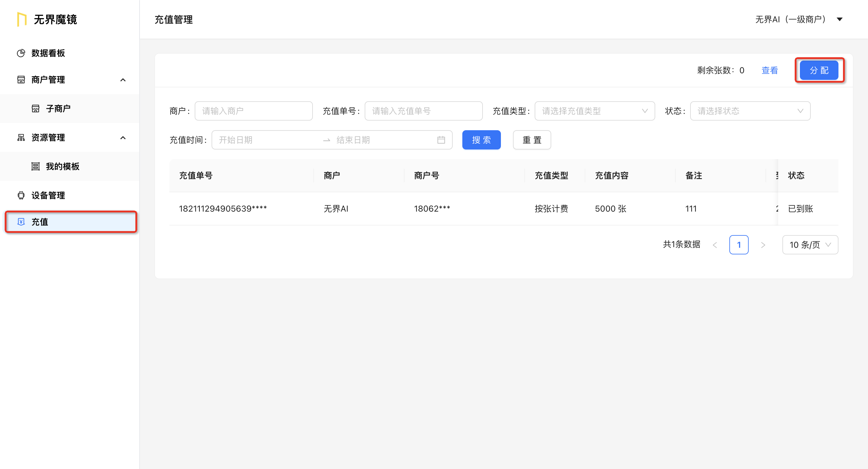
Task: Click order number 182111294905639****
Action: tap(223, 209)
